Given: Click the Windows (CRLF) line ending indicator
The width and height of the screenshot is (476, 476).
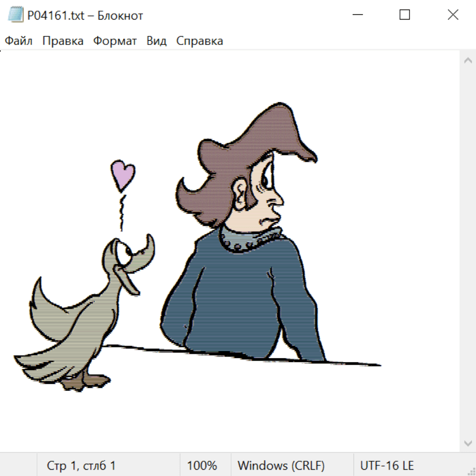Looking at the screenshot, I should tap(281, 465).
